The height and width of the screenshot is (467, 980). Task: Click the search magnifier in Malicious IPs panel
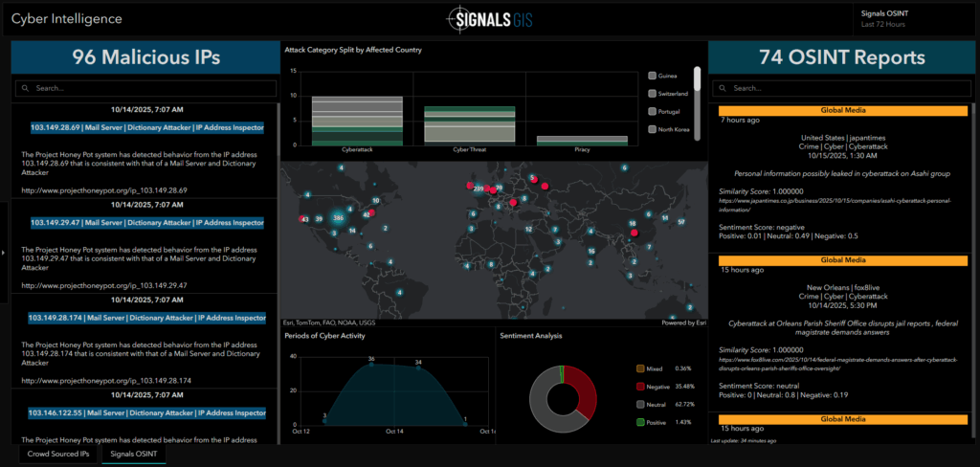point(25,88)
